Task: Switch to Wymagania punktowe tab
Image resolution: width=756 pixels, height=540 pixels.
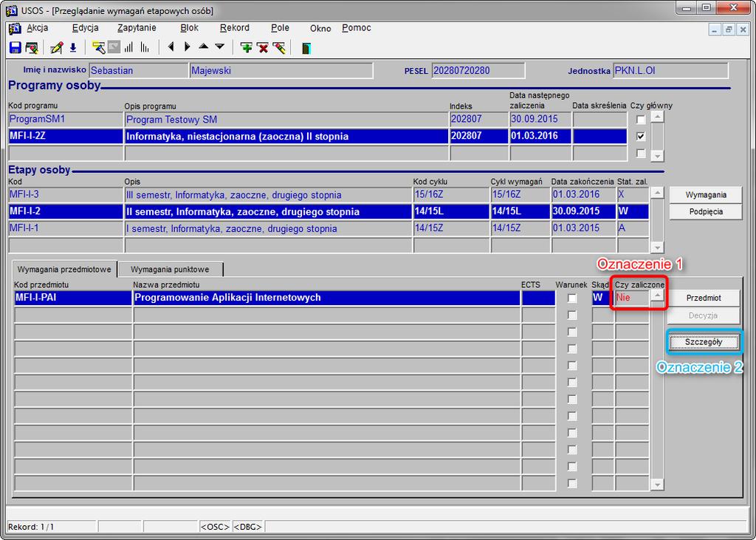Action: coord(171,270)
